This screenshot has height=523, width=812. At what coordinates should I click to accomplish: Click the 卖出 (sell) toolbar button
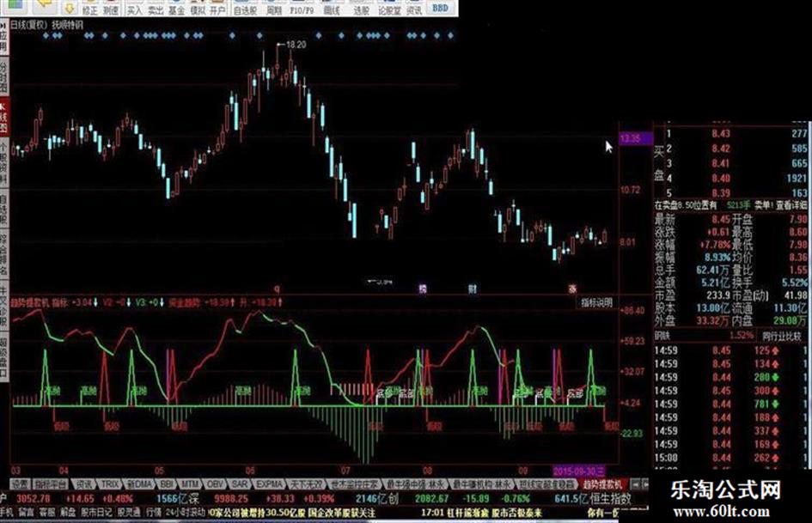[156, 8]
